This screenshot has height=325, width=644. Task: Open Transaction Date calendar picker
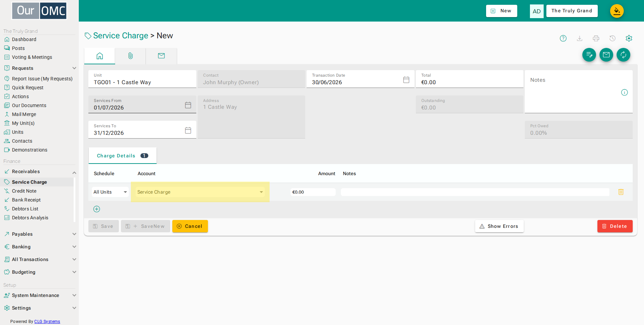tap(406, 80)
